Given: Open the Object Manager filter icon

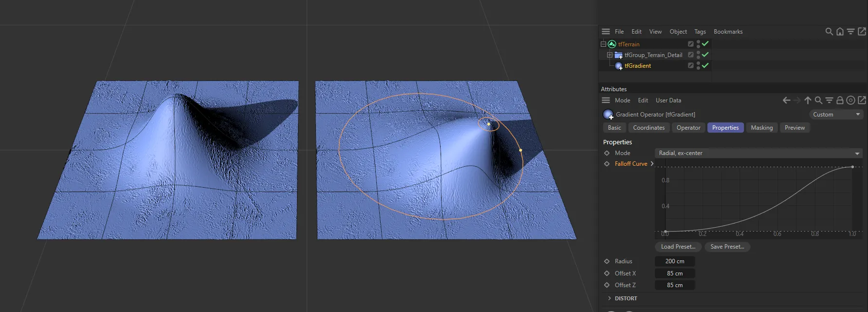Looking at the screenshot, I should (x=850, y=31).
